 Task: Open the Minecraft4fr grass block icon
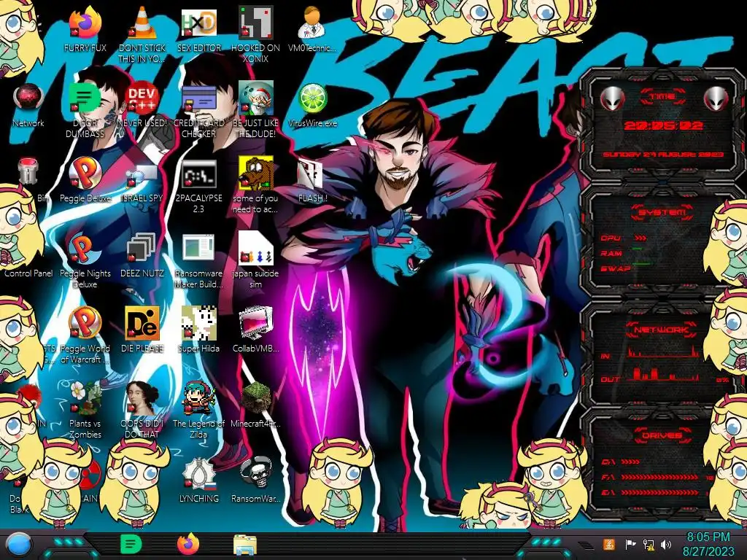point(256,399)
